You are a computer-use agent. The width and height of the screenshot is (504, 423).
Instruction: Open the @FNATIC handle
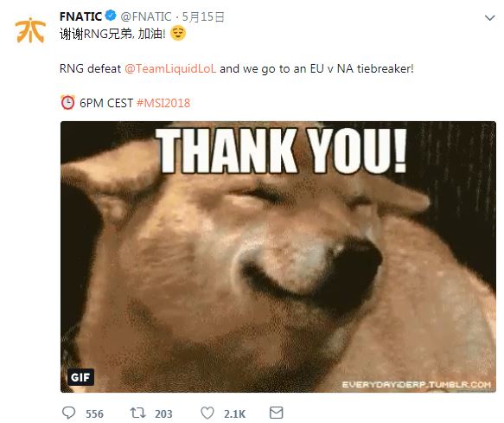146,16
